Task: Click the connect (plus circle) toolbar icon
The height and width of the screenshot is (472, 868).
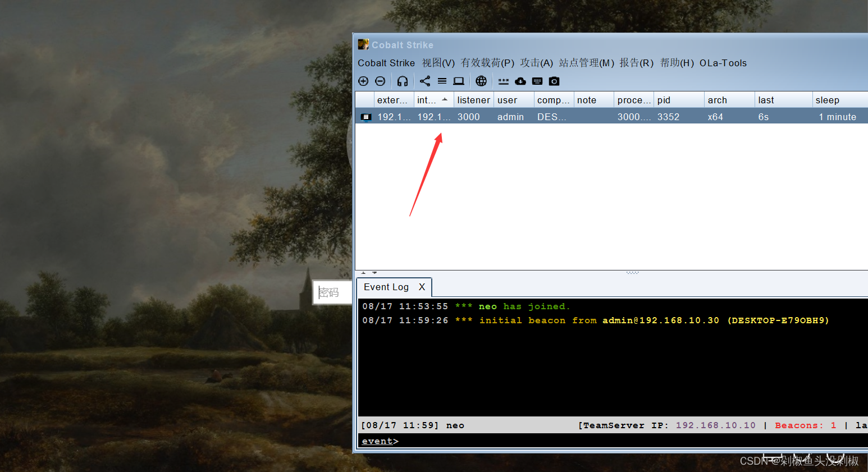Action: click(x=363, y=81)
